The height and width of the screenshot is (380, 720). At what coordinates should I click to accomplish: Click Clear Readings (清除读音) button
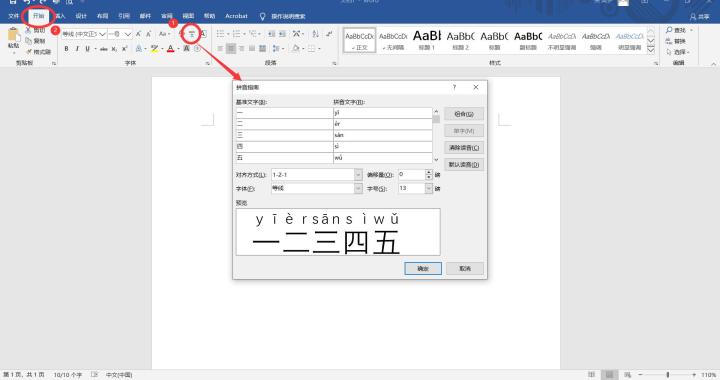click(464, 148)
